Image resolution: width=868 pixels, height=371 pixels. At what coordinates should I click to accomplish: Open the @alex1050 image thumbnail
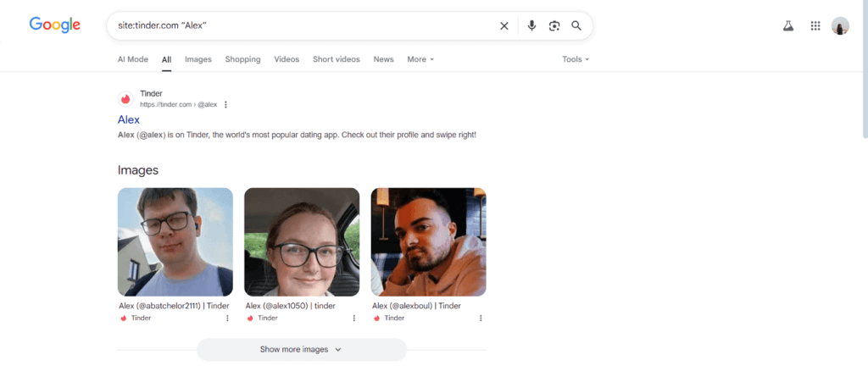pos(302,241)
